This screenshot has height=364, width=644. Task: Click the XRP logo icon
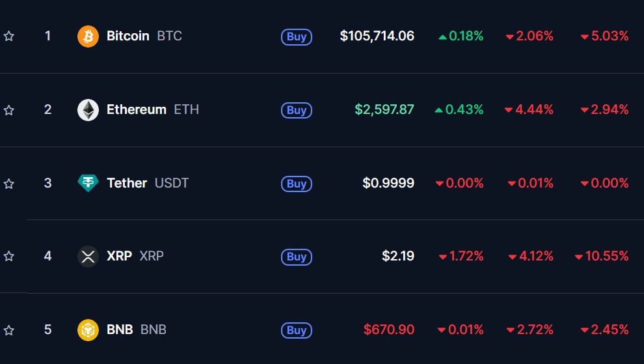(x=88, y=257)
